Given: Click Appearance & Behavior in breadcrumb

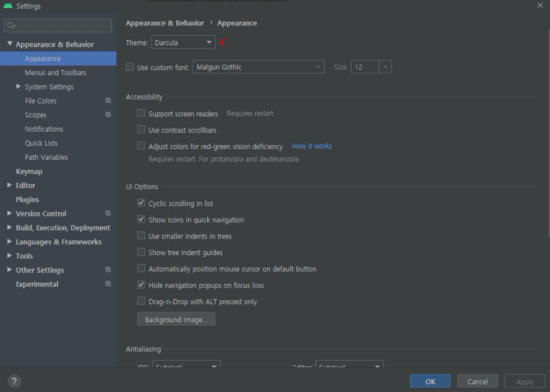Looking at the screenshot, I should click(165, 23).
